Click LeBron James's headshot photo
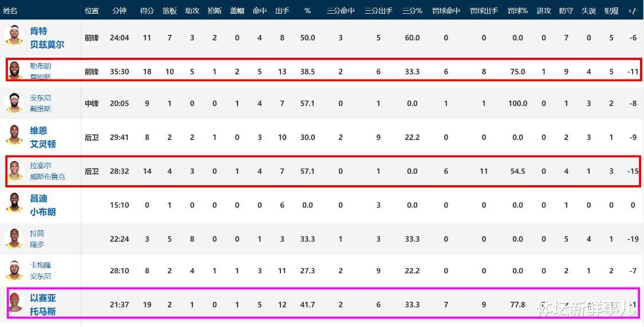644x327 pixels. 14,70
